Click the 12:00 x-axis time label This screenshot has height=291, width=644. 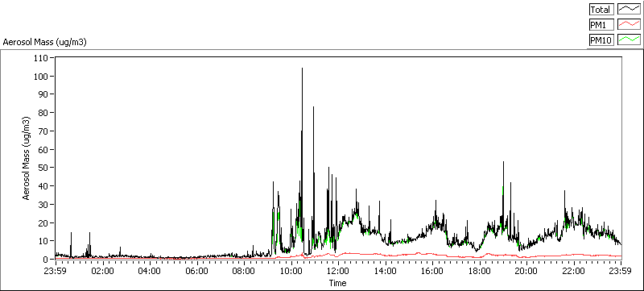338,271
